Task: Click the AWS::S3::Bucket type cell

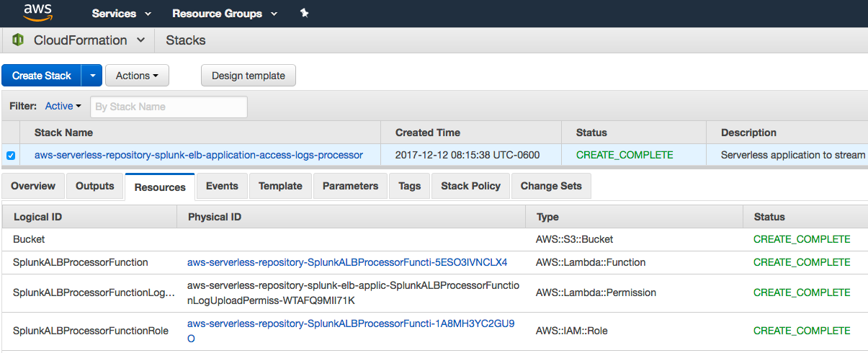Action: 575,239
